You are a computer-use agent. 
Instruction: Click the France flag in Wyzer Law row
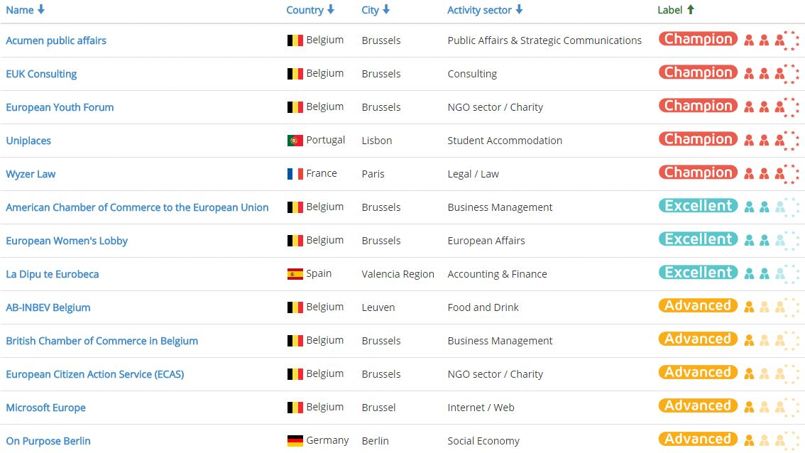click(295, 174)
